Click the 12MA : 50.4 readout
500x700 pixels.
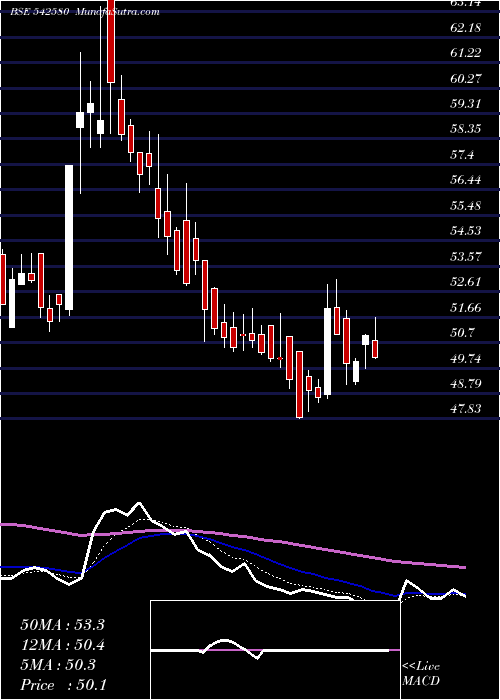pyautogui.click(x=62, y=645)
